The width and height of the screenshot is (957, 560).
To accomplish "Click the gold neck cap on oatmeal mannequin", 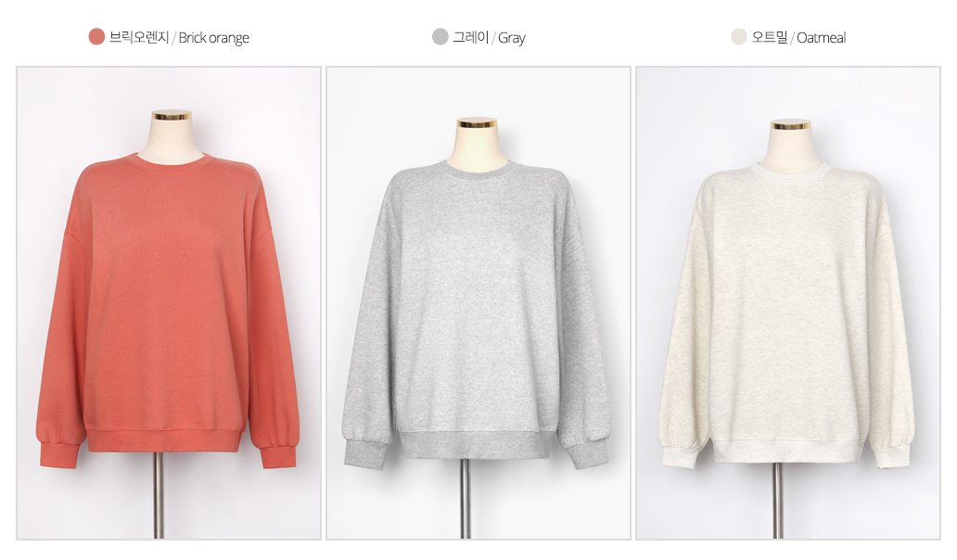I will [x=790, y=124].
